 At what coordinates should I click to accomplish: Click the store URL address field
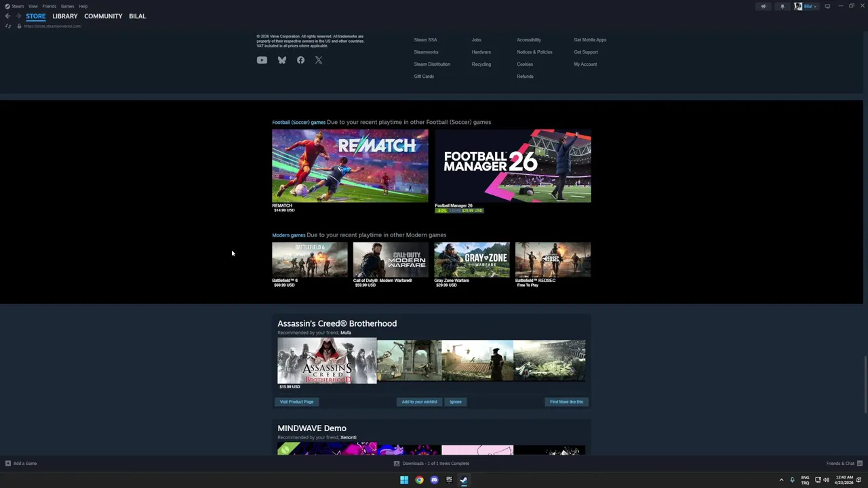(52, 26)
